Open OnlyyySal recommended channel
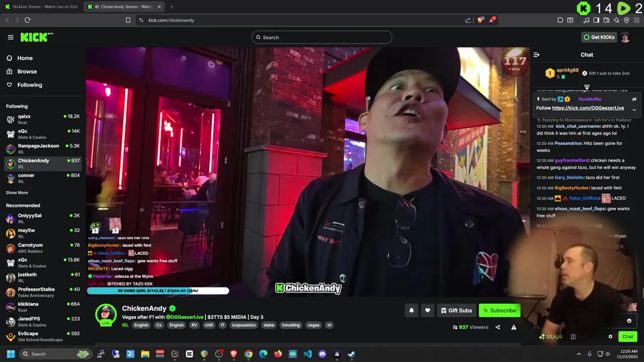The width and height of the screenshot is (644, 362). [x=42, y=218]
